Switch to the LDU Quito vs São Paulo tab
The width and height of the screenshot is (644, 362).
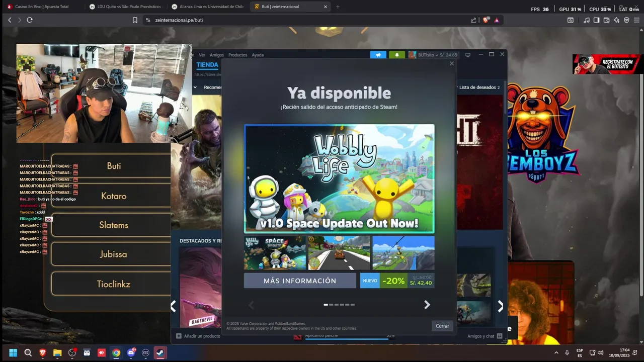click(x=124, y=7)
